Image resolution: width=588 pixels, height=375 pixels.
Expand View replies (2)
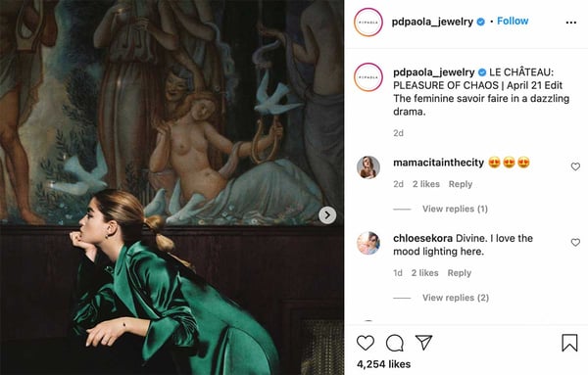[x=456, y=298]
